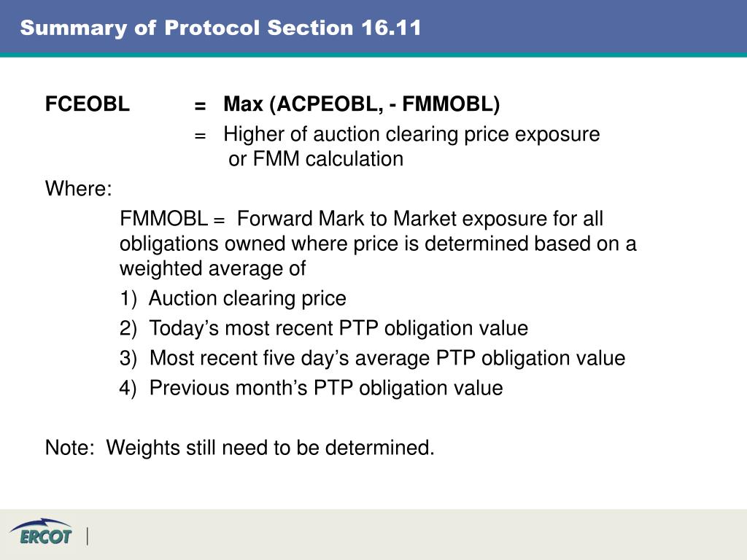
Task: Click the gray footer bar
Action: tap(373, 534)
